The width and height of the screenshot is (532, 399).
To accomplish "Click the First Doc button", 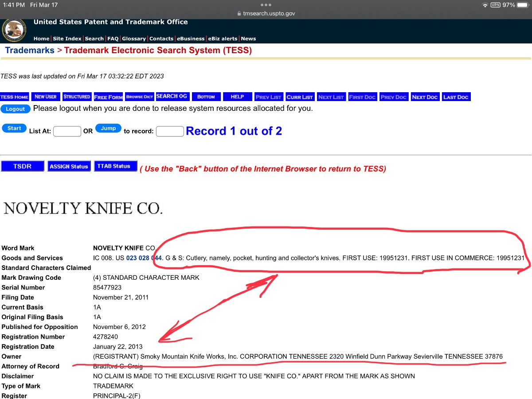I will [363, 97].
